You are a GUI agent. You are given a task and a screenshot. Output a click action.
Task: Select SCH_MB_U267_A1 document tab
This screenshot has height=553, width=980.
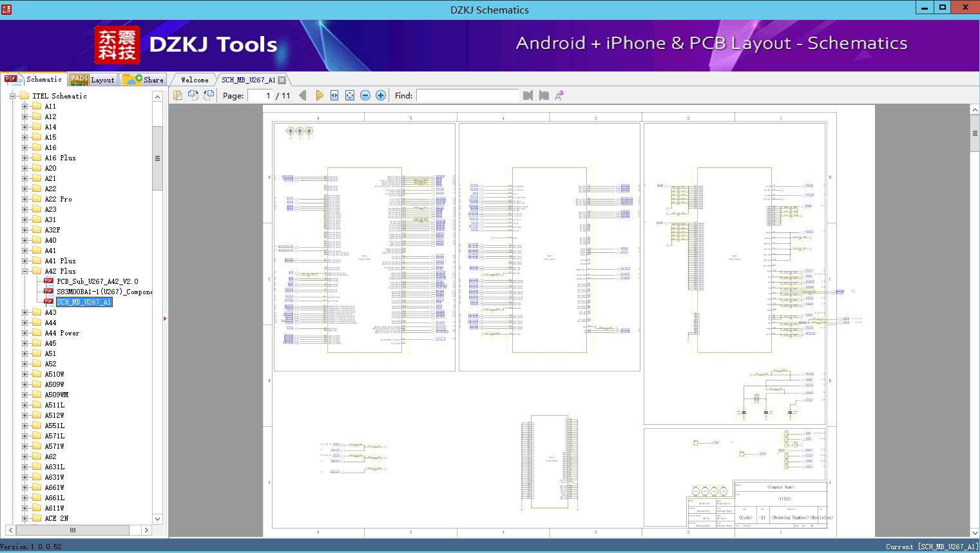(249, 80)
